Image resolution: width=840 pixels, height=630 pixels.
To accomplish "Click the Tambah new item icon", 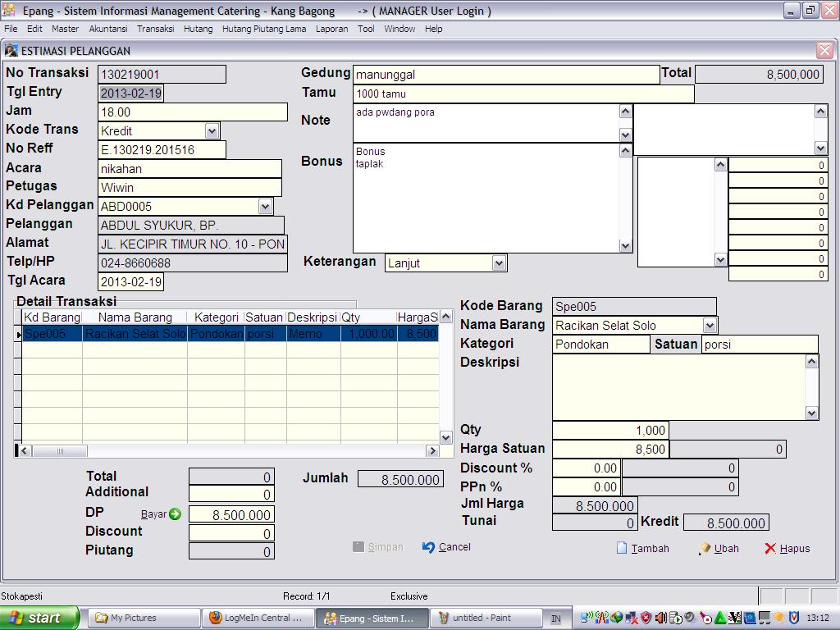I will pyautogui.click(x=622, y=548).
